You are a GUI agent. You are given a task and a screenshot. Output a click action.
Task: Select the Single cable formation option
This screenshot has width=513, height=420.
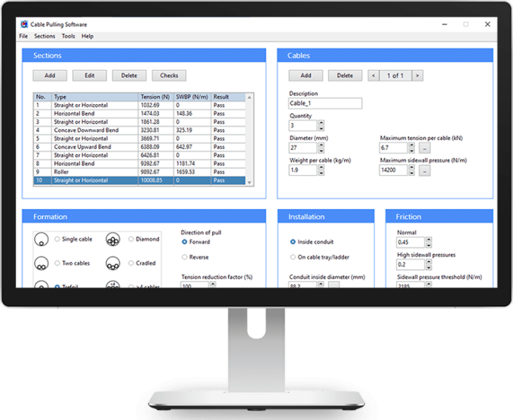pos(57,240)
